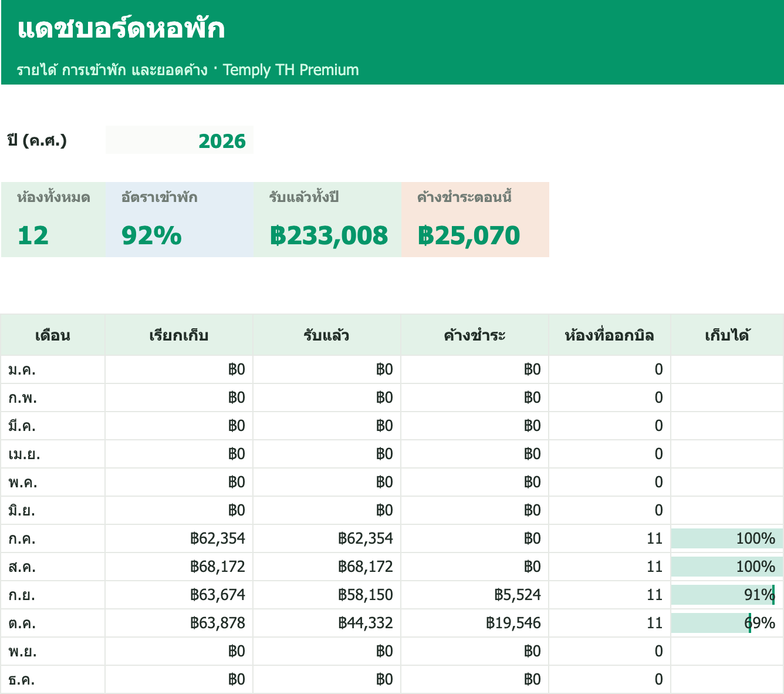Click the "ห้องทั้งหมด" card value 12

click(x=33, y=235)
